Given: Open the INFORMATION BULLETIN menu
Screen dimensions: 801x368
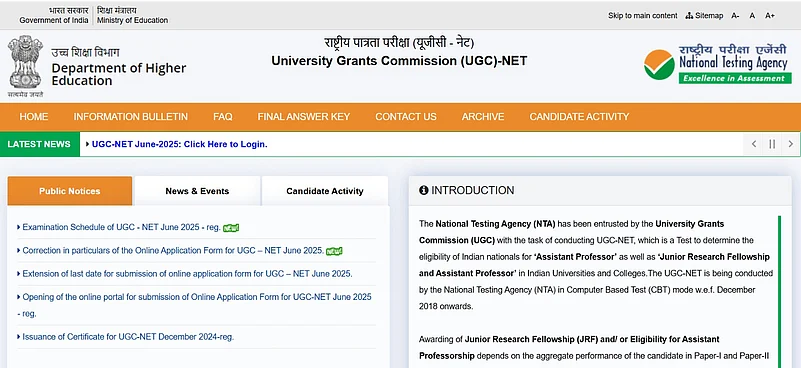Looking at the screenshot, I should (x=131, y=117).
